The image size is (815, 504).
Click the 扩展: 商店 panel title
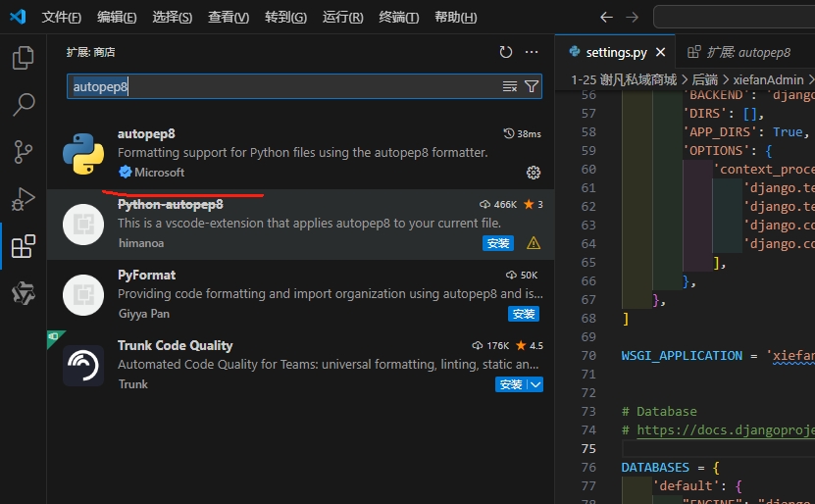coord(90,52)
